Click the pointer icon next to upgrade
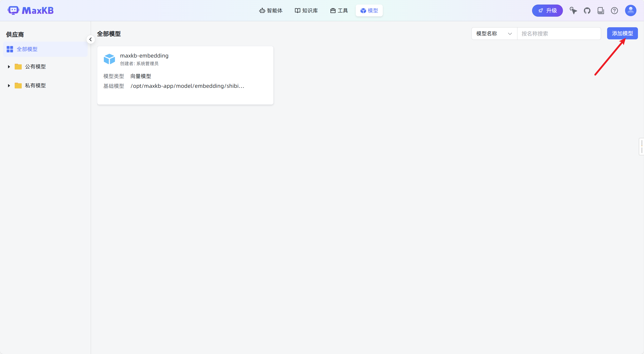 click(x=573, y=11)
